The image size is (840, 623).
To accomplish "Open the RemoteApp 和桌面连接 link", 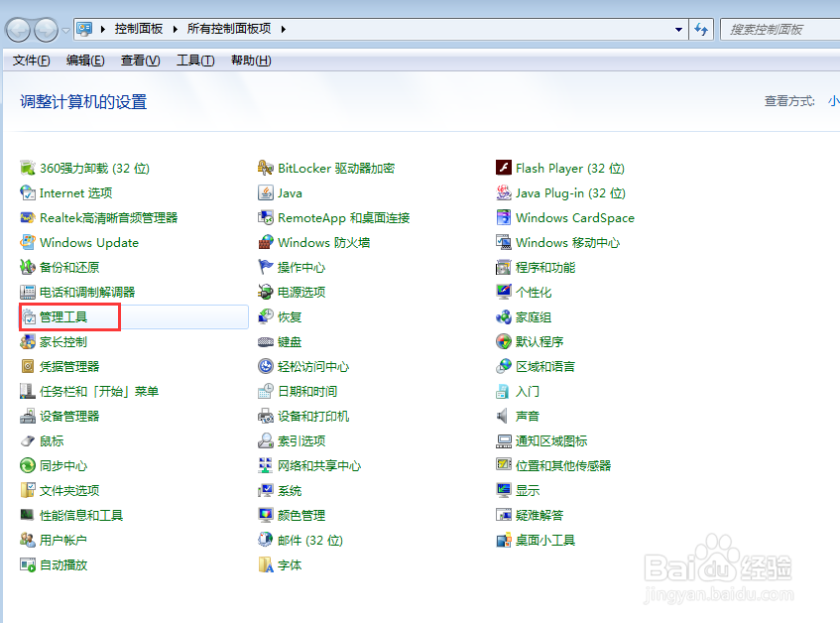I will 343,218.
